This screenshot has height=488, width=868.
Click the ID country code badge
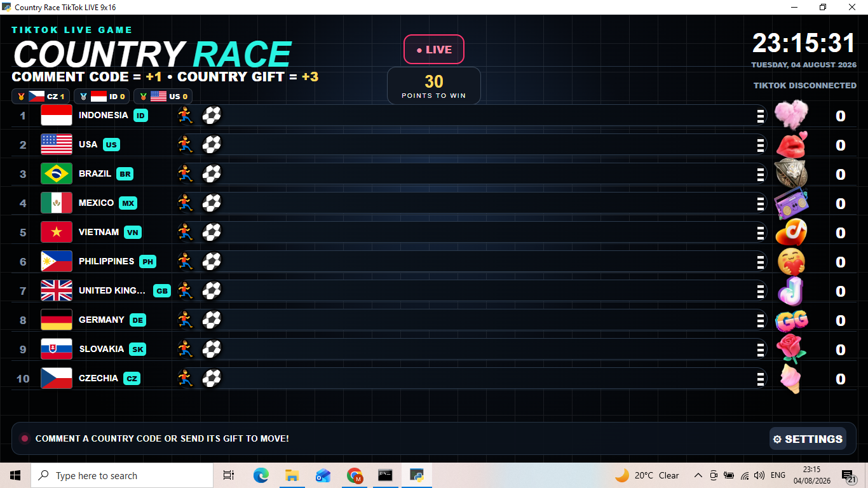pyautogui.click(x=140, y=115)
